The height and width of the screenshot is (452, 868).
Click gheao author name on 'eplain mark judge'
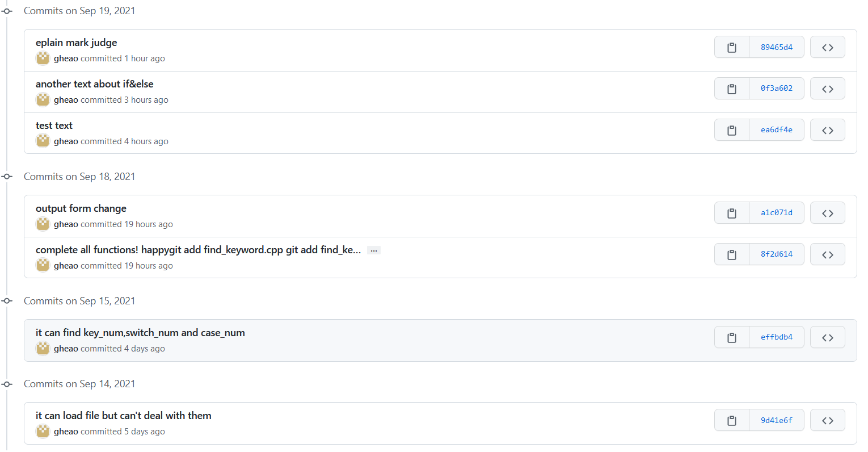(66, 58)
